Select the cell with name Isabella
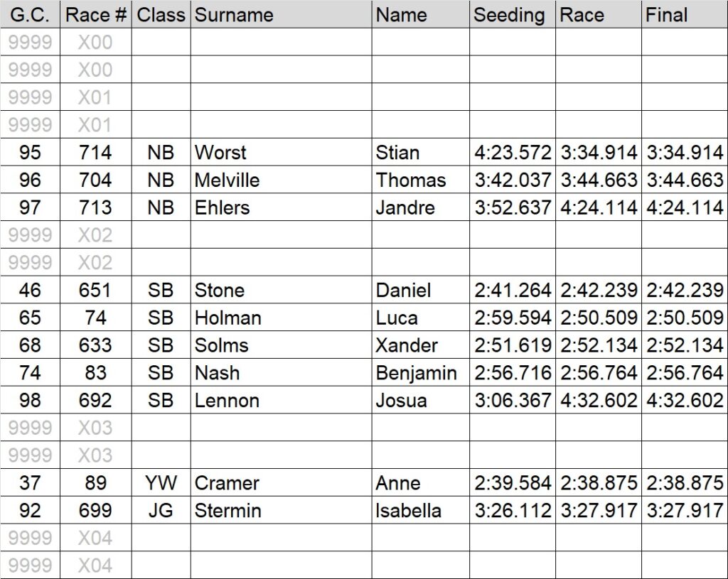Image resolution: width=728 pixels, height=579 pixels. (421, 510)
